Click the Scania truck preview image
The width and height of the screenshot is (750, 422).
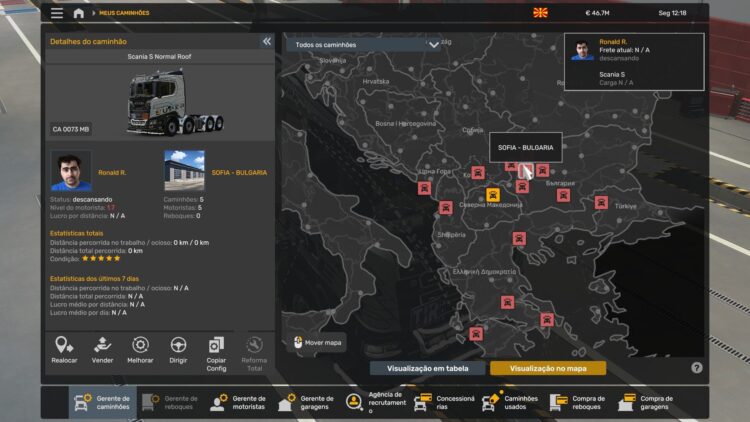[175, 102]
